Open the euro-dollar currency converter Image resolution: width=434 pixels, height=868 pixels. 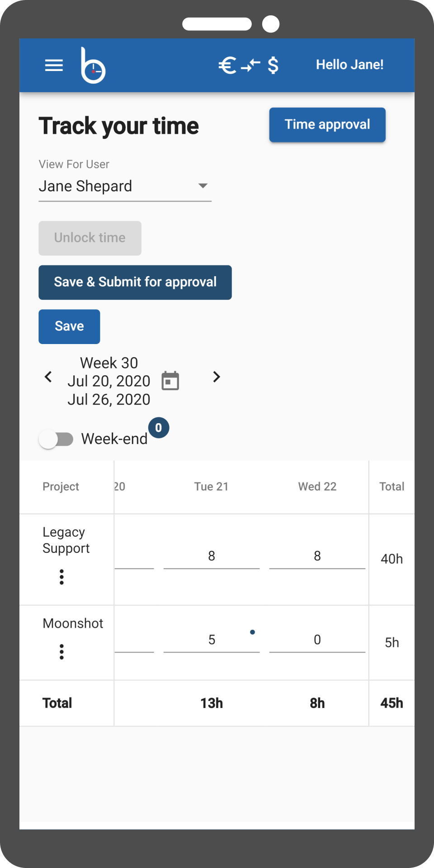coord(248,66)
